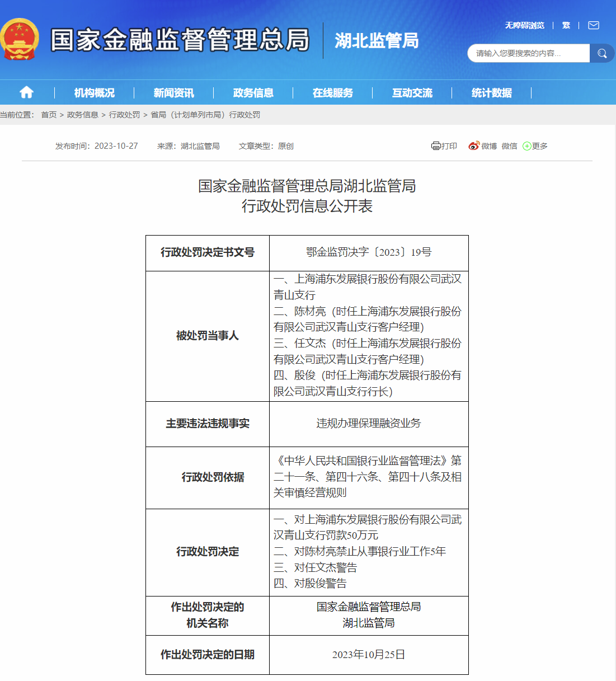Click the home icon in navigation bar
The width and height of the screenshot is (616, 681).
coord(26,92)
